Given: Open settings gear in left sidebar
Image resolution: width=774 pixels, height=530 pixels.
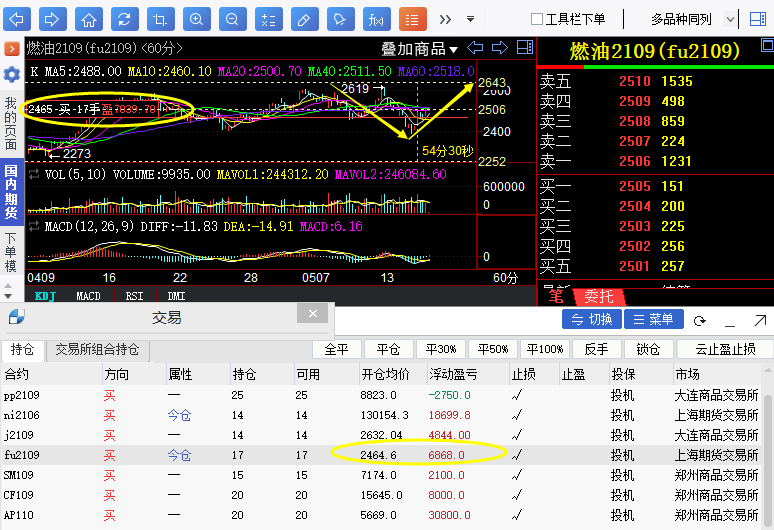Looking at the screenshot, I should 11,75.
